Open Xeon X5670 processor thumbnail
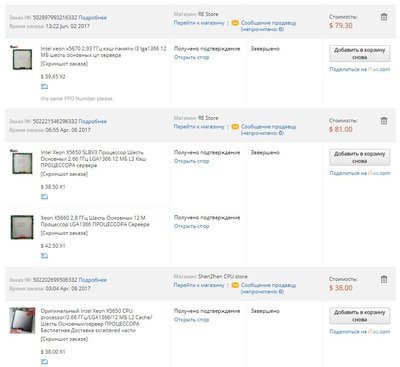 [x=22, y=58]
